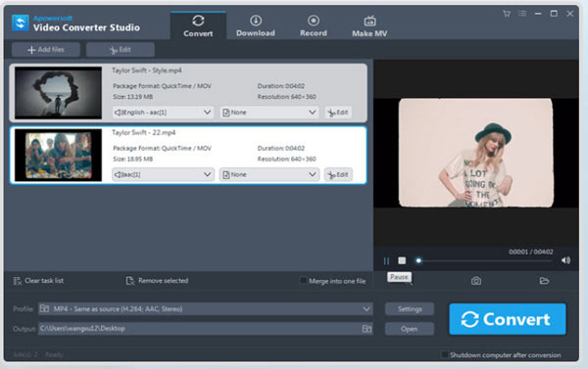Image resolution: width=588 pixels, height=369 pixels.
Task: Enable Shutdown computer after conversion checkbox
Action: tap(444, 354)
